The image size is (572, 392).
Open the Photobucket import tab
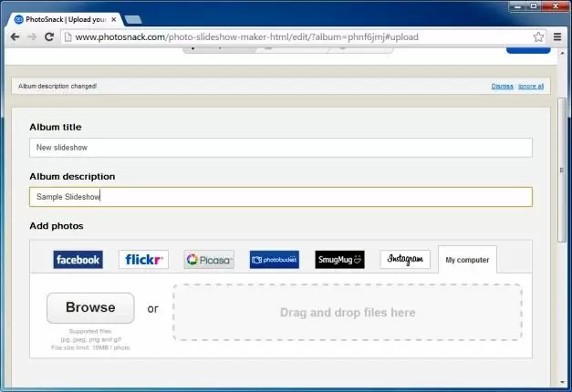click(274, 260)
